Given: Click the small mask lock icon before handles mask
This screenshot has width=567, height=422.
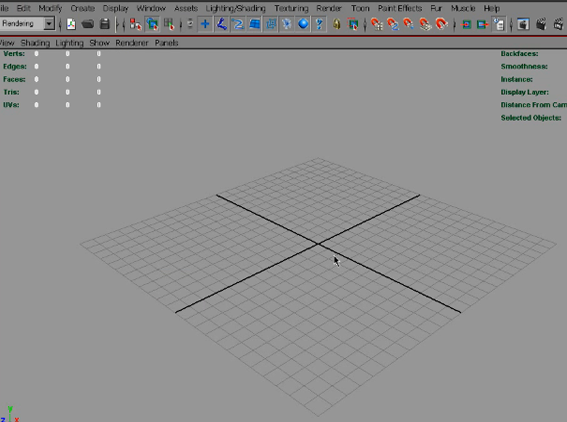Looking at the screenshot, I should [x=190, y=24].
